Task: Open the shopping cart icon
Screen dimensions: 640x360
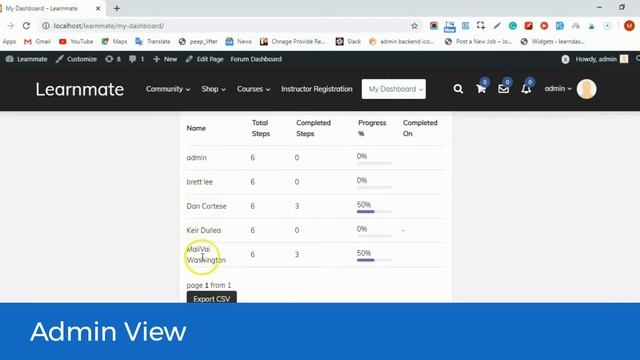Action: coord(481,89)
